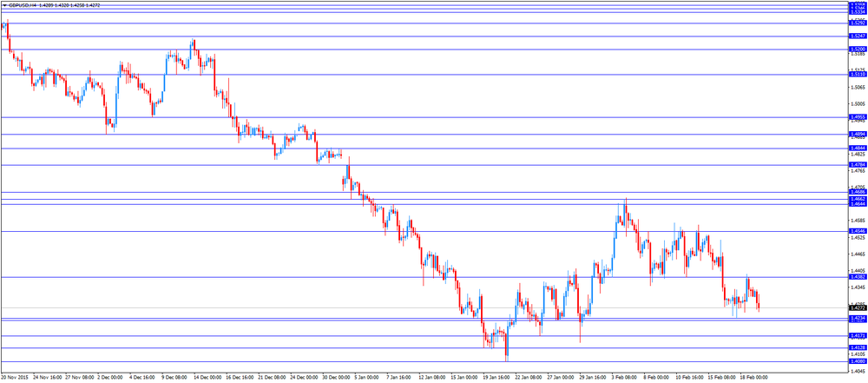Viewport: 868px width, 383px height.
Task: Click the 21 Dec 08:00 time label
Action: coord(273,377)
